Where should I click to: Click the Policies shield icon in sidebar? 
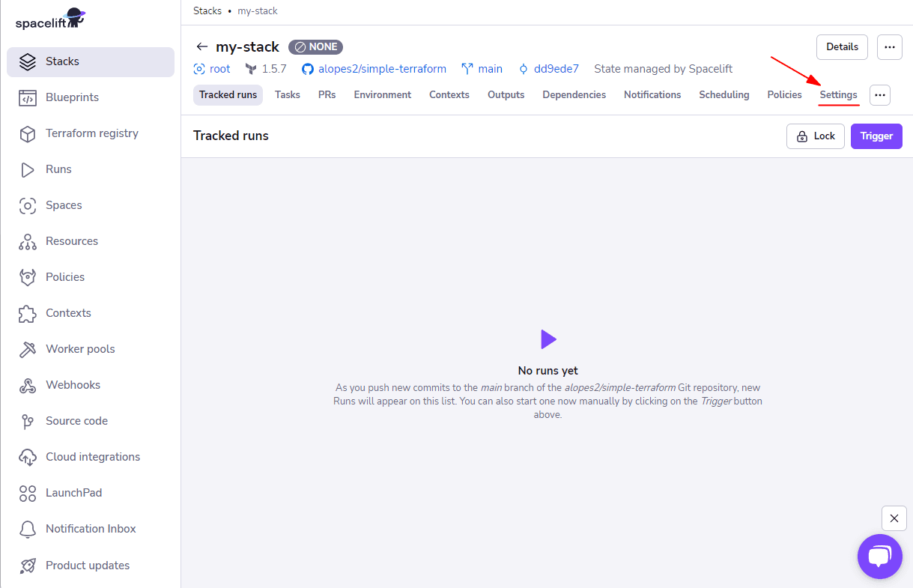pyautogui.click(x=28, y=277)
